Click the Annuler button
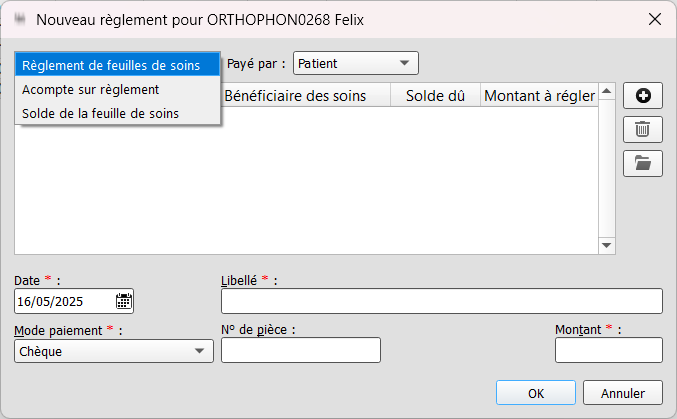Screen dimensions: 677x419 pyautogui.click(x=623, y=393)
